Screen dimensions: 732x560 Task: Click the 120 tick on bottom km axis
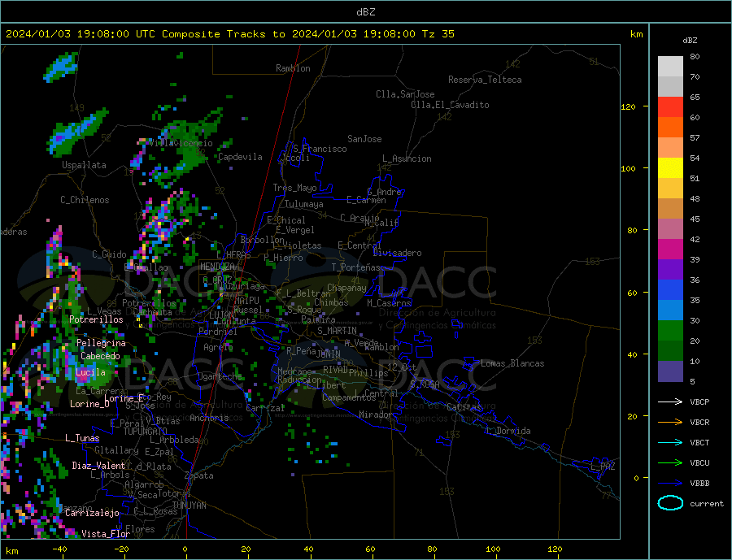coord(555,549)
